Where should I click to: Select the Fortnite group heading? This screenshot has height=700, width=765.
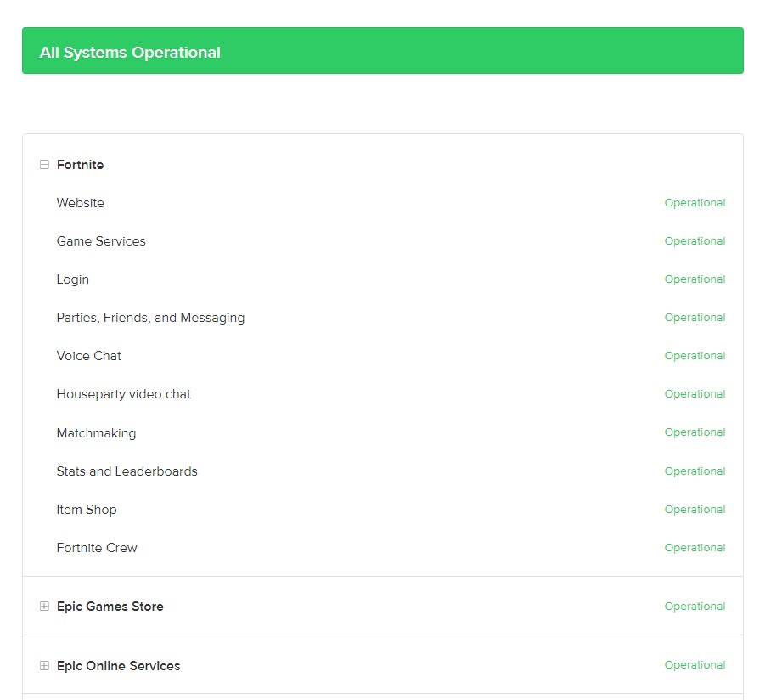pos(80,165)
